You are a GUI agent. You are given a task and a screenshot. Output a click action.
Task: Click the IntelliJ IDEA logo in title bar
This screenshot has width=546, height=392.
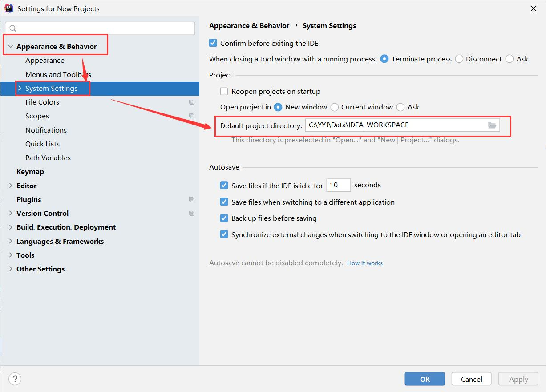[9, 8]
